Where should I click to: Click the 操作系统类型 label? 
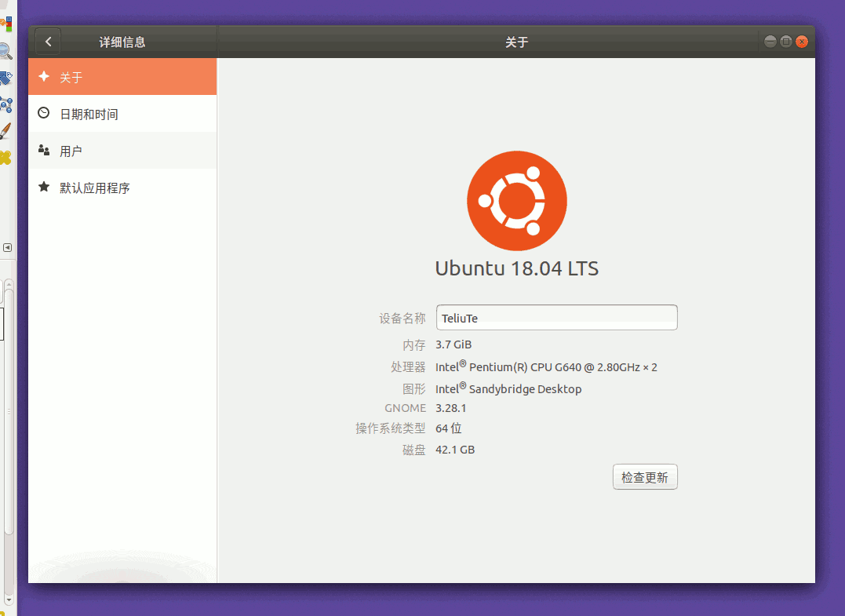(x=390, y=428)
